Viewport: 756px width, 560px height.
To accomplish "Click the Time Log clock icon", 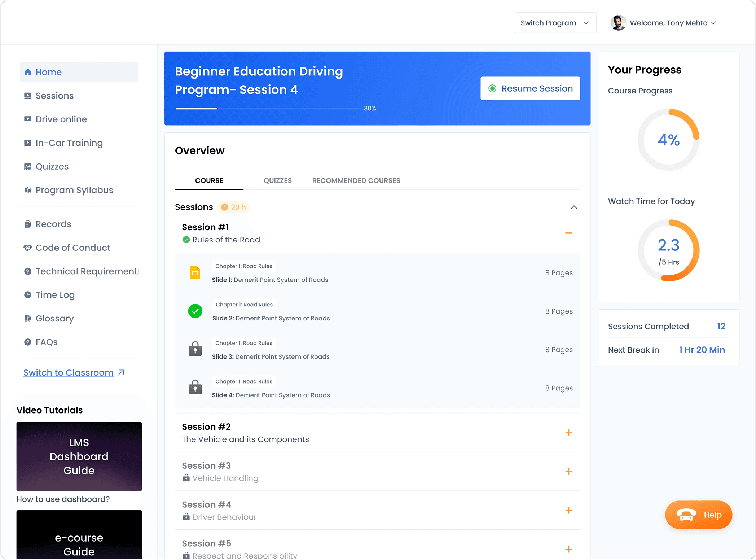I will click(x=28, y=295).
